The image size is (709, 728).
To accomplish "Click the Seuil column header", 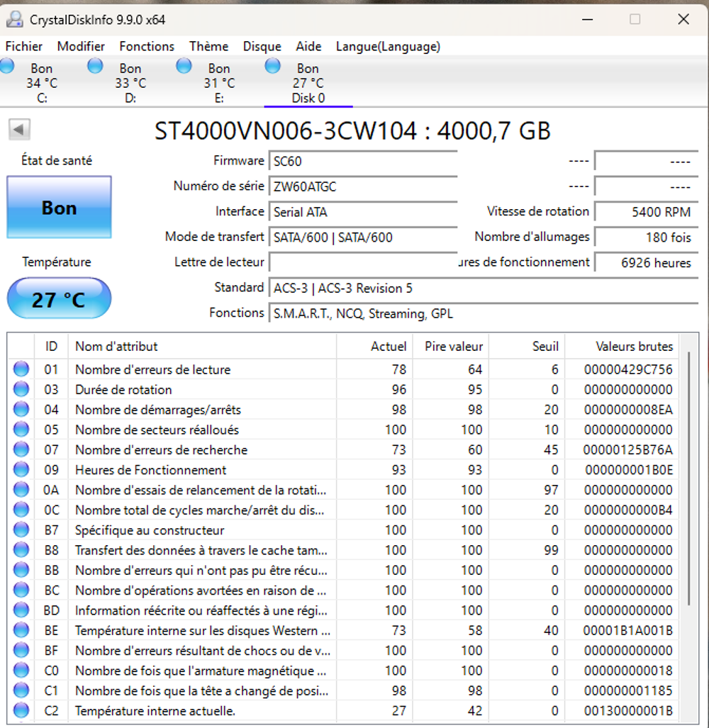I will pyautogui.click(x=527, y=347).
